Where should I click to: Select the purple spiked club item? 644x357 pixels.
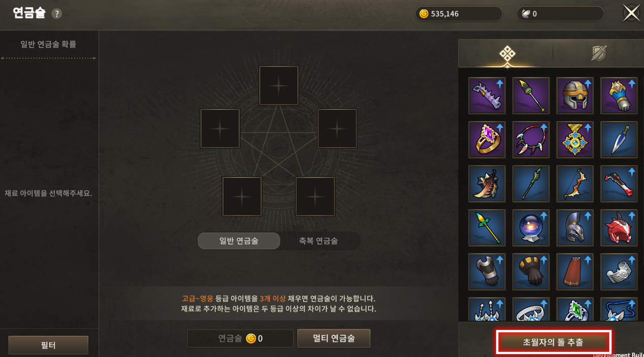pyautogui.click(x=487, y=95)
